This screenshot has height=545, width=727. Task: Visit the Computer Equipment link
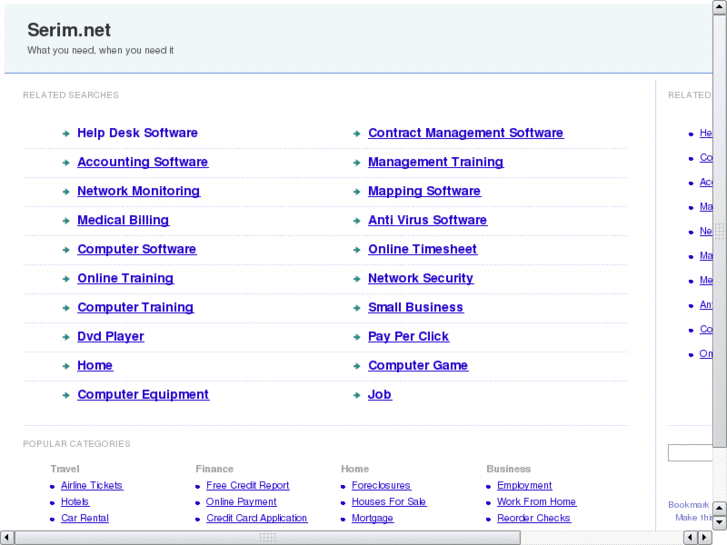[x=143, y=395]
